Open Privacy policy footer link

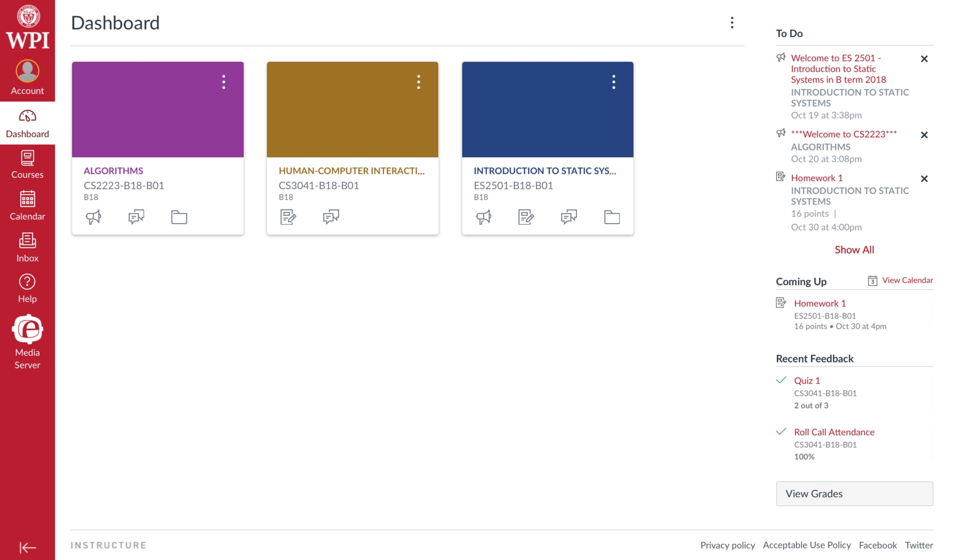pyautogui.click(x=728, y=545)
